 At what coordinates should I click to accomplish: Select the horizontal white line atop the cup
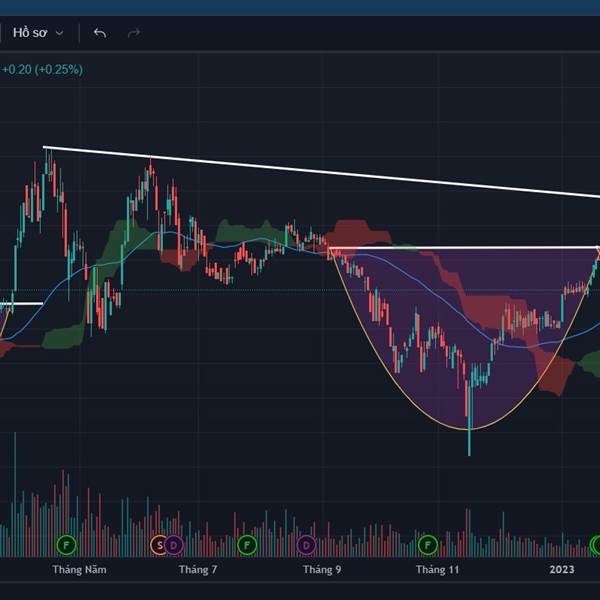coord(463,248)
